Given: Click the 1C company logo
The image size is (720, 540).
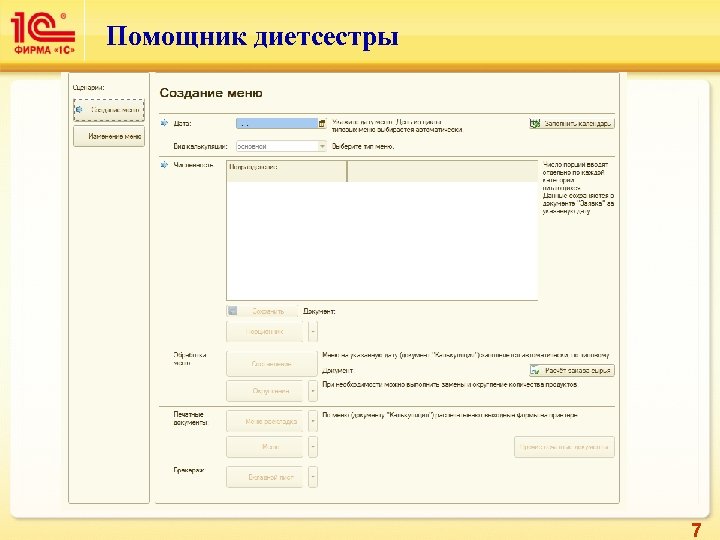Looking at the screenshot, I should click(43, 34).
